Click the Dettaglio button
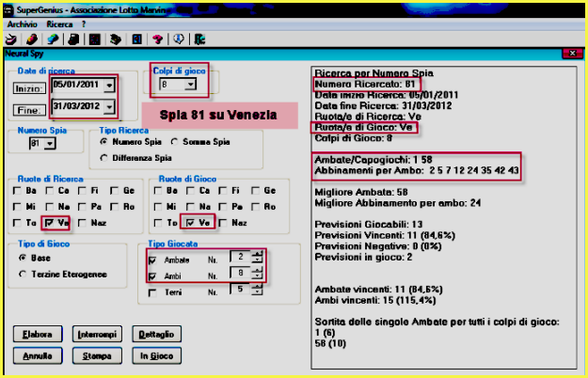The image size is (588, 378). pos(156,334)
